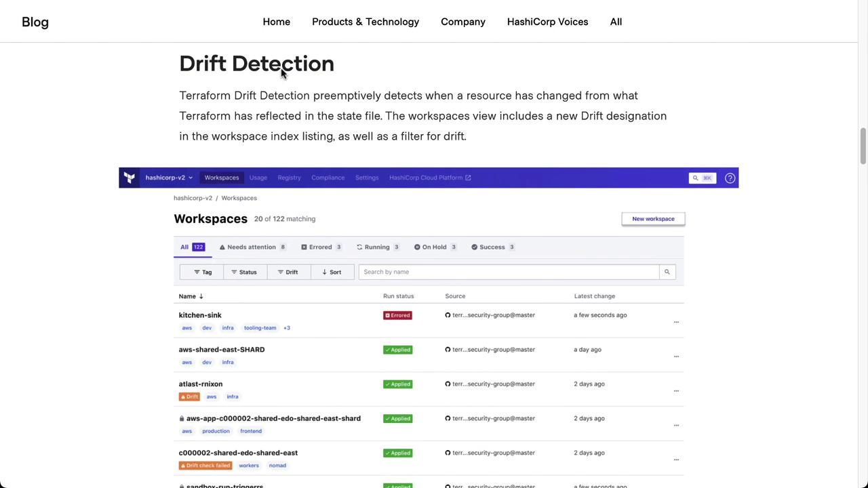Select the Errored filter tab

(x=321, y=247)
